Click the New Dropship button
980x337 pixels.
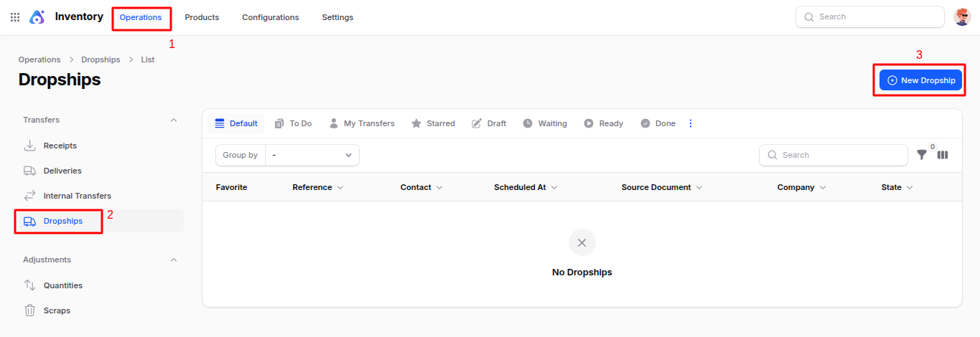[921, 80]
